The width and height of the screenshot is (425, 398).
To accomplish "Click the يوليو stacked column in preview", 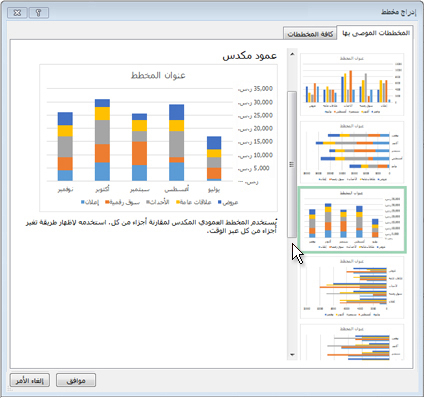I will (214, 159).
